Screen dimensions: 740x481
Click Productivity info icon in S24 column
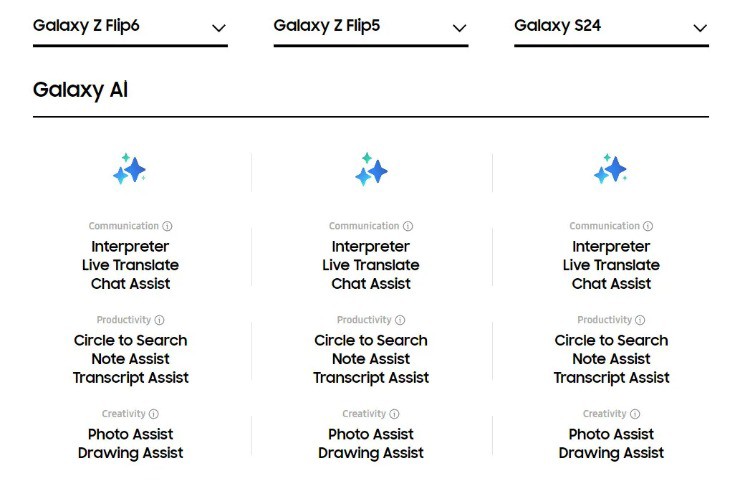(x=640, y=320)
